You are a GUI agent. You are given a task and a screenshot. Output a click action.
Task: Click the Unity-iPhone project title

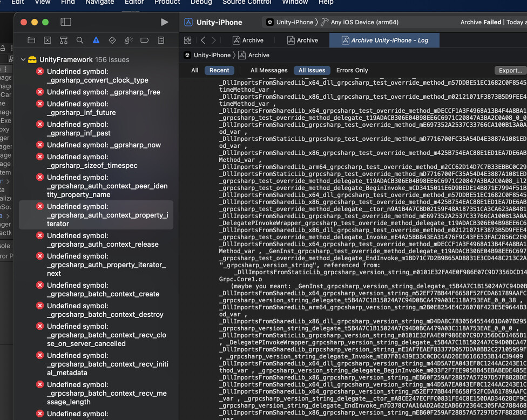click(x=219, y=22)
